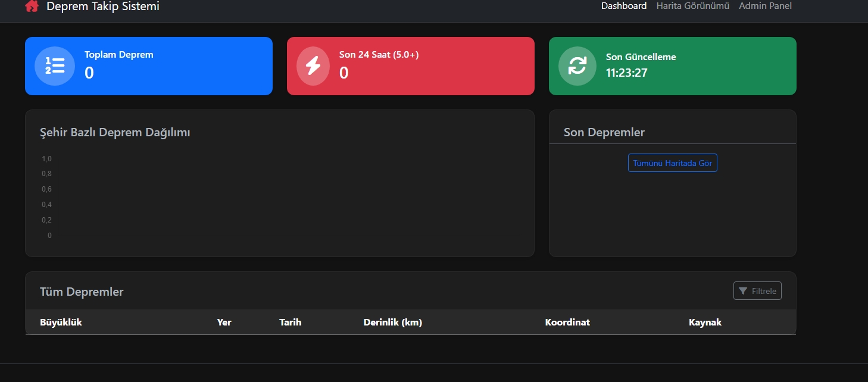Click the lightning bolt icon on red card

pyautogui.click(x=313, y=65)
